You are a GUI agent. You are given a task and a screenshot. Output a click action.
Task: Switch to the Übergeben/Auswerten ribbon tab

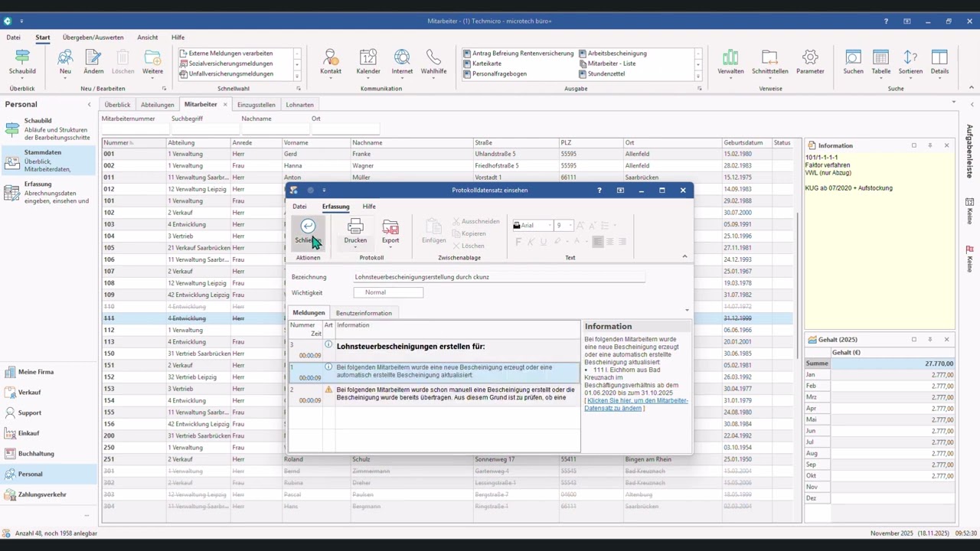[93, 37]
